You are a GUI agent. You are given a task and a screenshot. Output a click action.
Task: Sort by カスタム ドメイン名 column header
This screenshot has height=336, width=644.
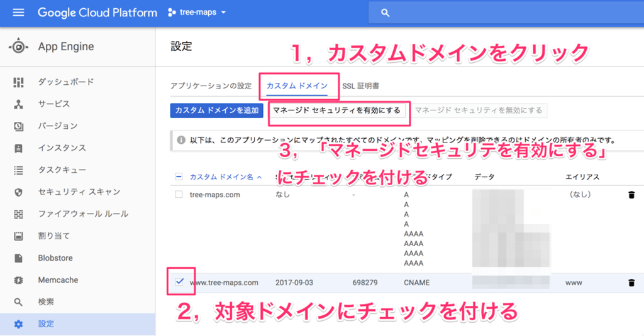click(x=226, y=177)
